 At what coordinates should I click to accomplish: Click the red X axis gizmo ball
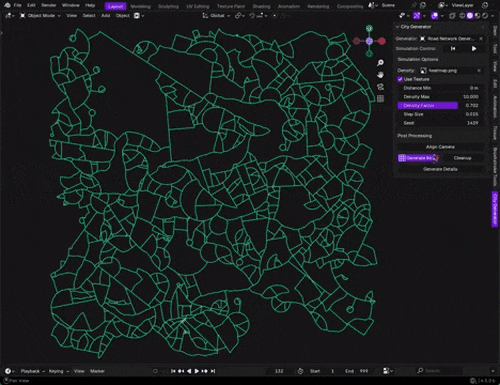click(382, 41)
